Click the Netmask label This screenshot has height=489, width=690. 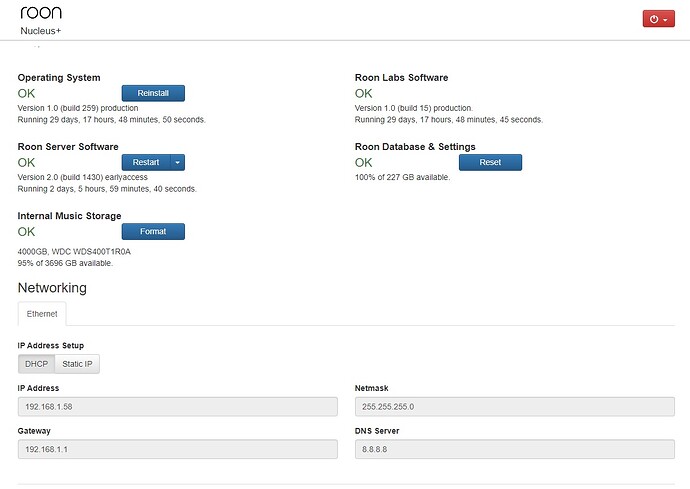click(x=371, y=388)
